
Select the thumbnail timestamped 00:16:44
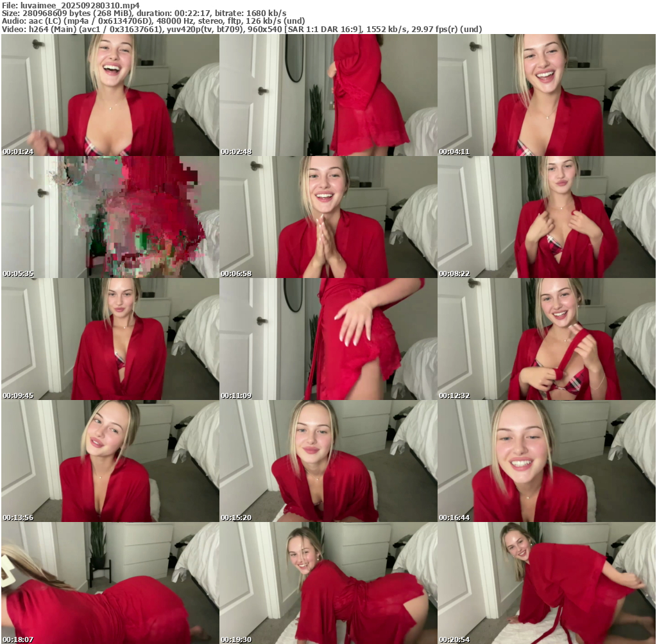(x=546, y=461)
